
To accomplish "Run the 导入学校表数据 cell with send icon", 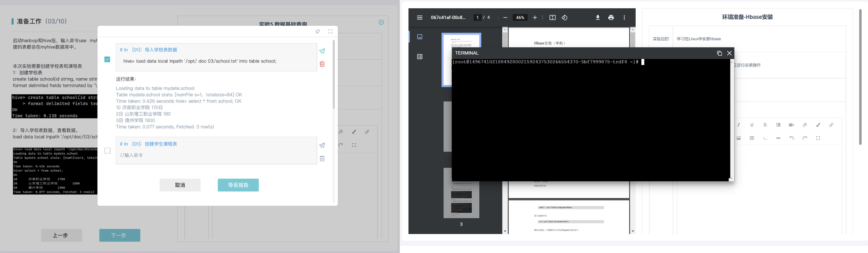I will coord(322,51).
